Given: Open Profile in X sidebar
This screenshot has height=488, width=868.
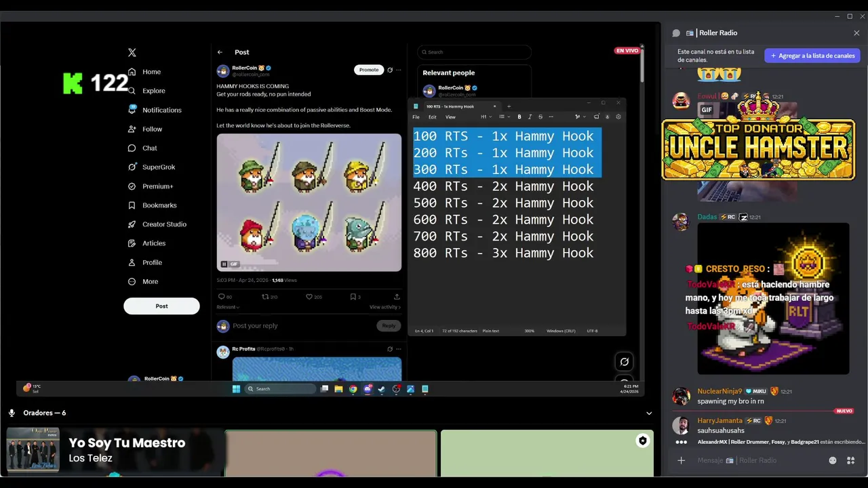Looking at the screenshot, I should pos(145,262).
